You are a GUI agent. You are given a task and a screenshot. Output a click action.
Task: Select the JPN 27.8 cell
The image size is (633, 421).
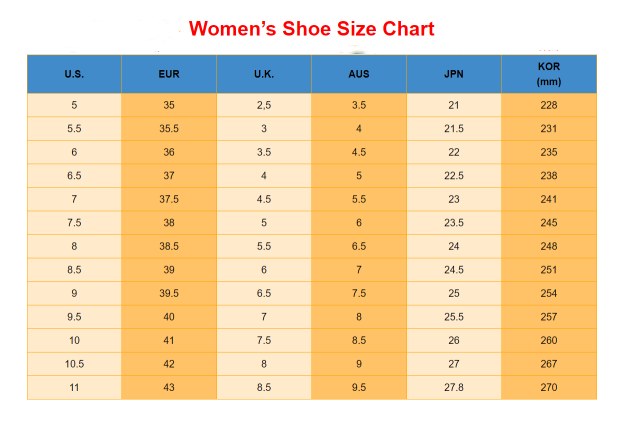coord(454,387)
